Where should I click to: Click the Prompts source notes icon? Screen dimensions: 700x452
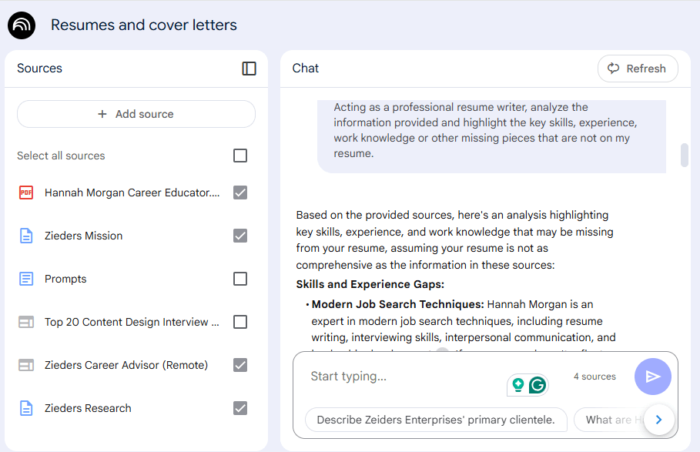(26, 279)
